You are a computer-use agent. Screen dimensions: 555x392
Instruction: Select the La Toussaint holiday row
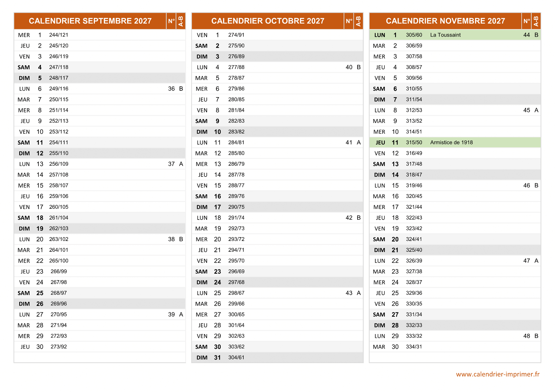point(445,35)
